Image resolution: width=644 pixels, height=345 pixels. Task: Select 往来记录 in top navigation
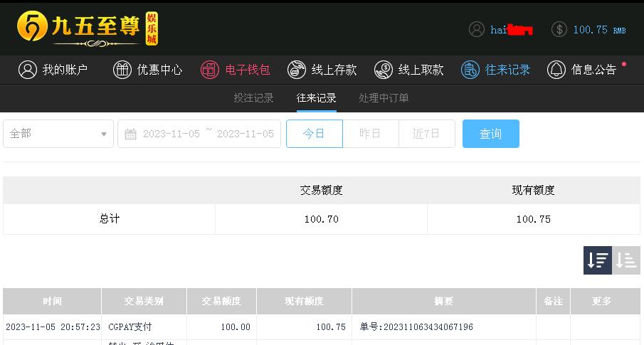(496, 70)
